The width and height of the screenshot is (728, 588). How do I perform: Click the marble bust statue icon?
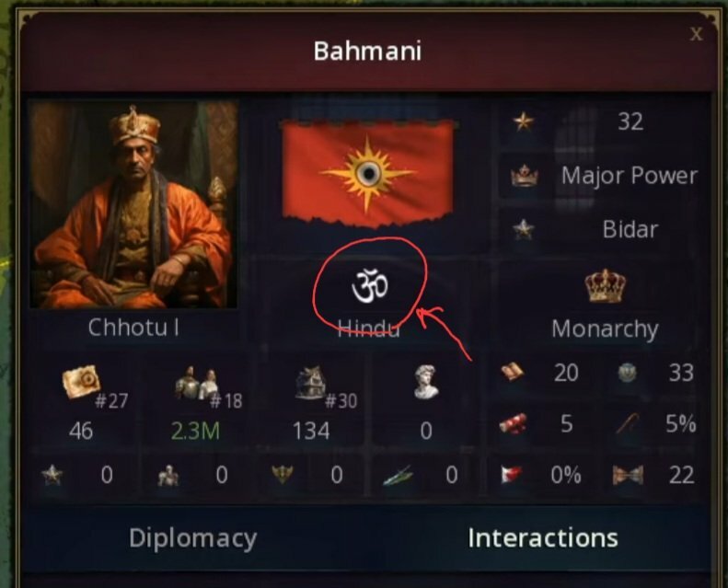[426, 382]
